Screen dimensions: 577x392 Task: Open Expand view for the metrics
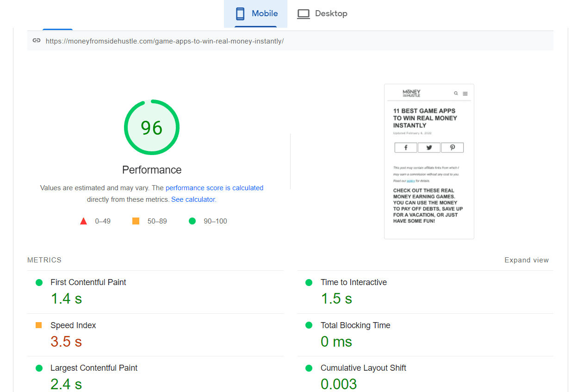point(527,260)
